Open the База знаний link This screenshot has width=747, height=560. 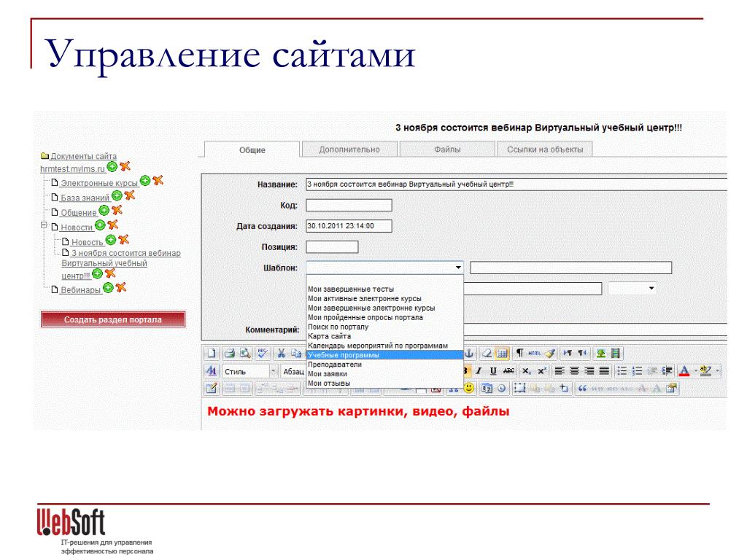[85, 198]
